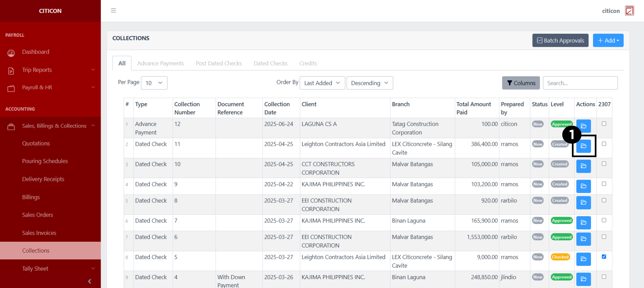Open the Per Page dropdown
The width and height of the screenshot is (644, 288).
pyautogui.click(x=154, y=83)
